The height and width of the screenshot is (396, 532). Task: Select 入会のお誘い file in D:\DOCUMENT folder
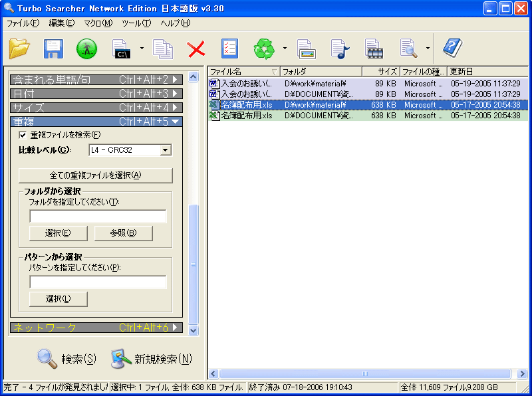[x=368, y=94]
